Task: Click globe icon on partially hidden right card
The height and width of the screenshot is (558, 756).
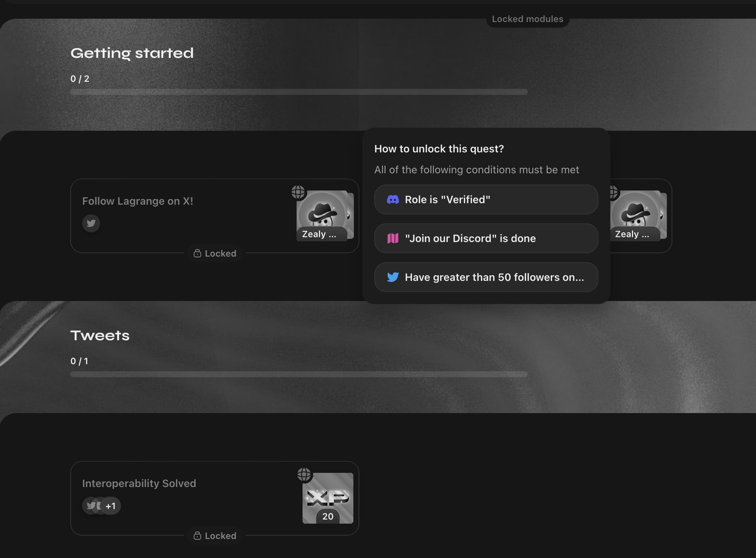Action: [x=613, y=192]
